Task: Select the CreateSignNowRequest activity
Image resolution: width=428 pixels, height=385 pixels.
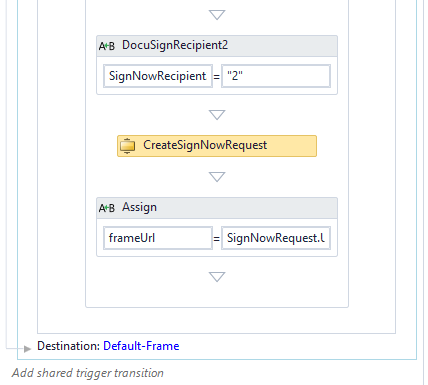Action: pyautogui.click(x=217, y=146)
